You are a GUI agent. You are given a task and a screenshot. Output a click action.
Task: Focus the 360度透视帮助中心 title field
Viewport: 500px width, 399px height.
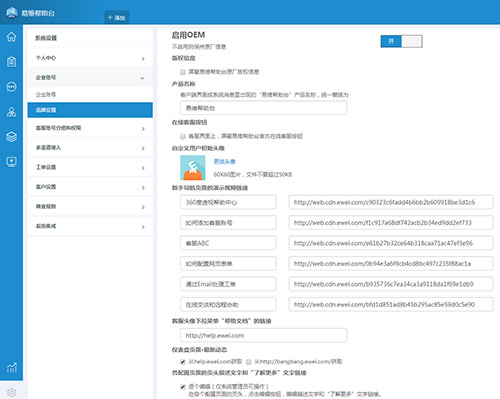pyautogui.click(x=228, y=202)
